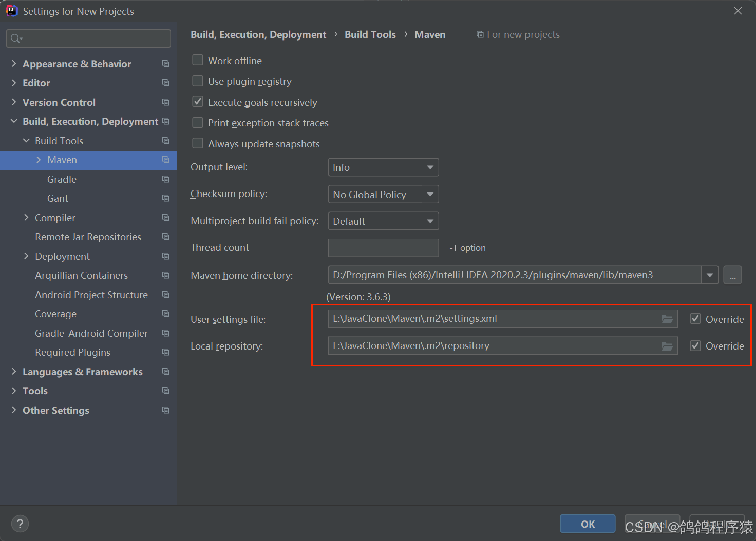This screenshot has width=756, height=541.
Task: Click the For new projects indicator icon
Action: (480, 34)
